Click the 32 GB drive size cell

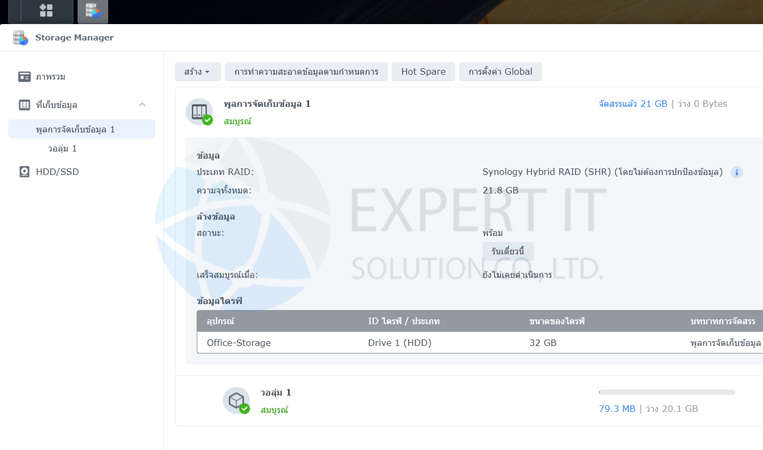(543, 343)
